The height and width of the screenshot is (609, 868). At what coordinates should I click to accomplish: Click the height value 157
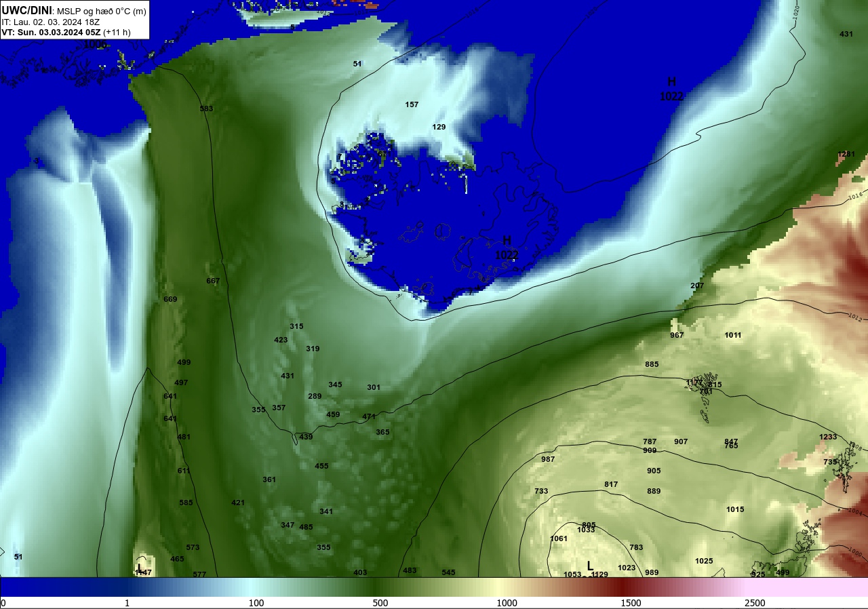412,104
